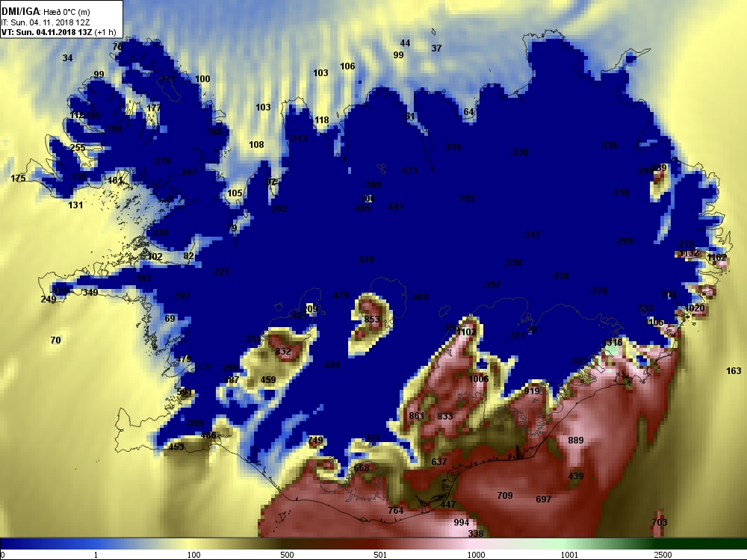Click the DMI/IGA Hæð 0°C title text
Image resolution: width=747 pixels, height=560 pixels.
[46, 11]
